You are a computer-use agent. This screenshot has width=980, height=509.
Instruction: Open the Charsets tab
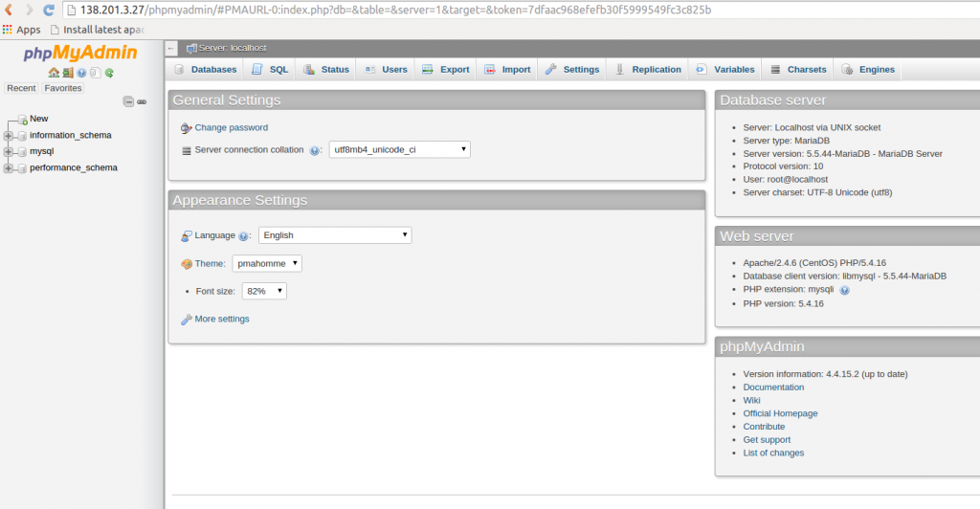coord(798,69)
